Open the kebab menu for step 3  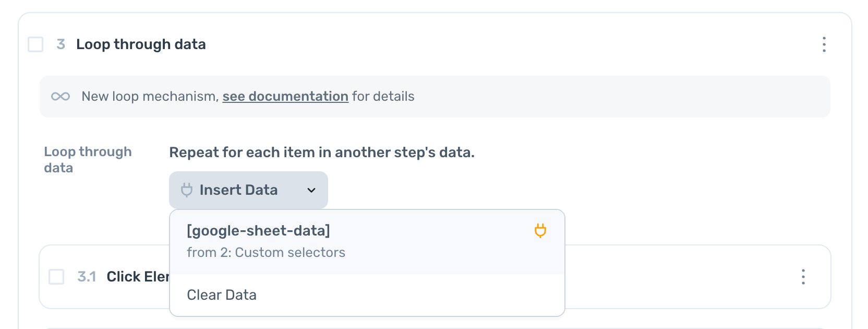824,44
